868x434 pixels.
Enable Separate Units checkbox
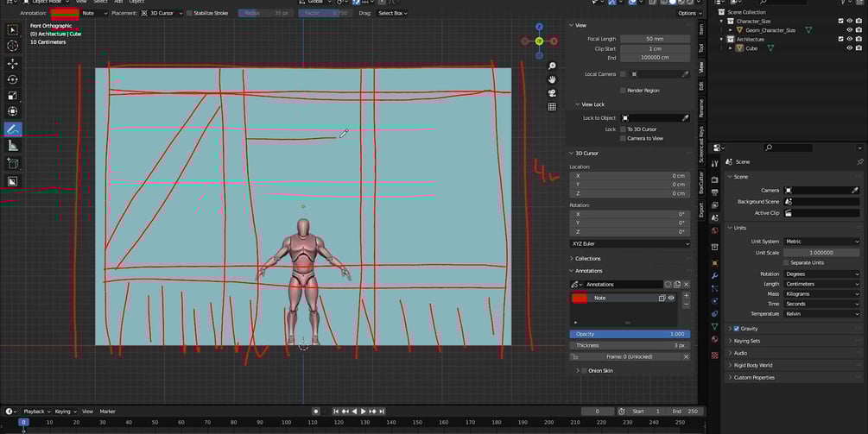click(786, 262)
